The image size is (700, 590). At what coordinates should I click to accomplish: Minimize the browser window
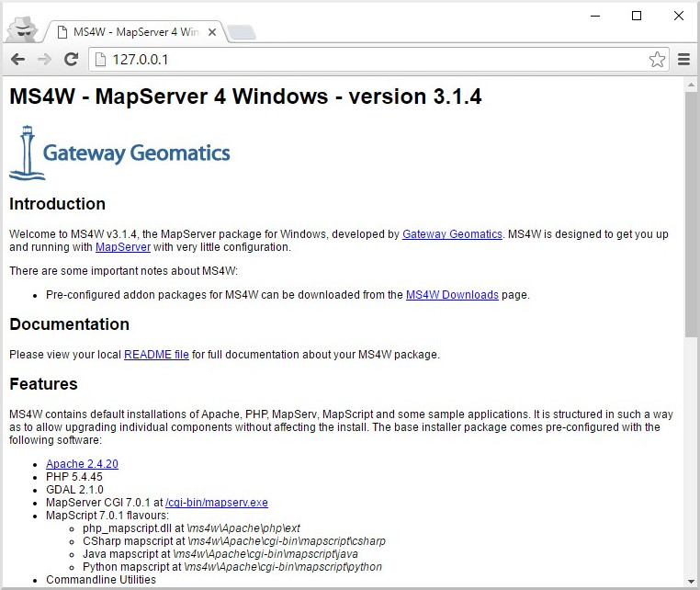point(595,16)
